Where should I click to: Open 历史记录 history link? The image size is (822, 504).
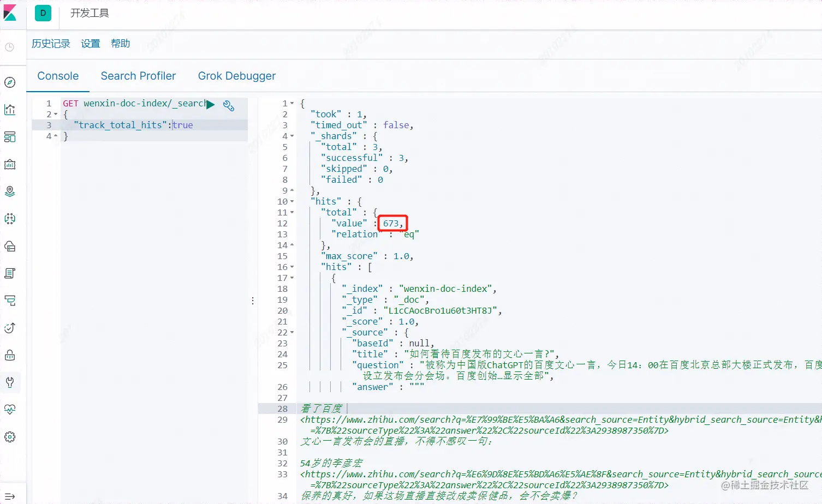click(51, 44)
